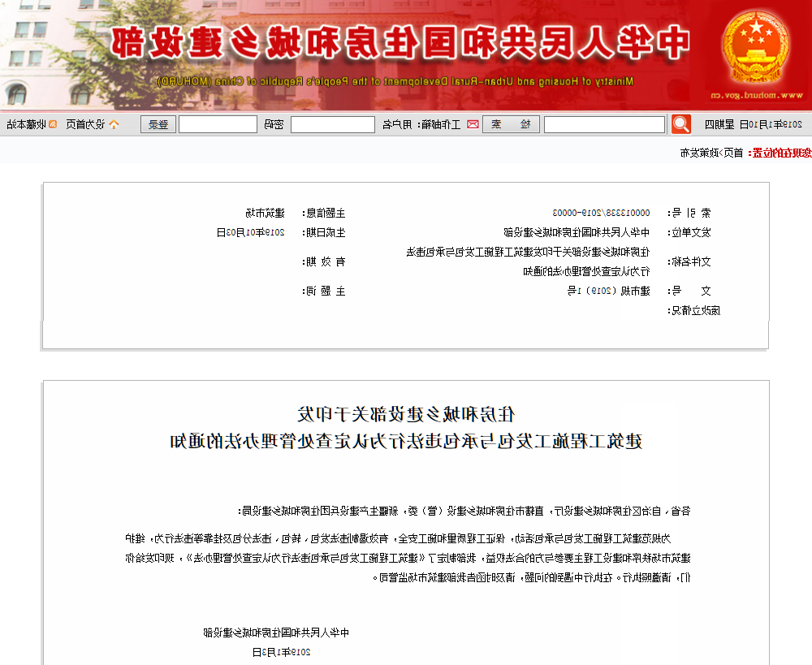The width and height of the screenshot is (812, 665).
Task: Click the 主题信息 field label
Action: coord(324,213)
